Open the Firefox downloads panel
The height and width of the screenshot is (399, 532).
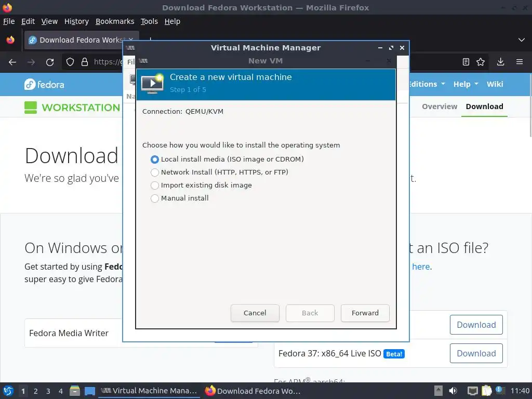click(x=500, y=62)
